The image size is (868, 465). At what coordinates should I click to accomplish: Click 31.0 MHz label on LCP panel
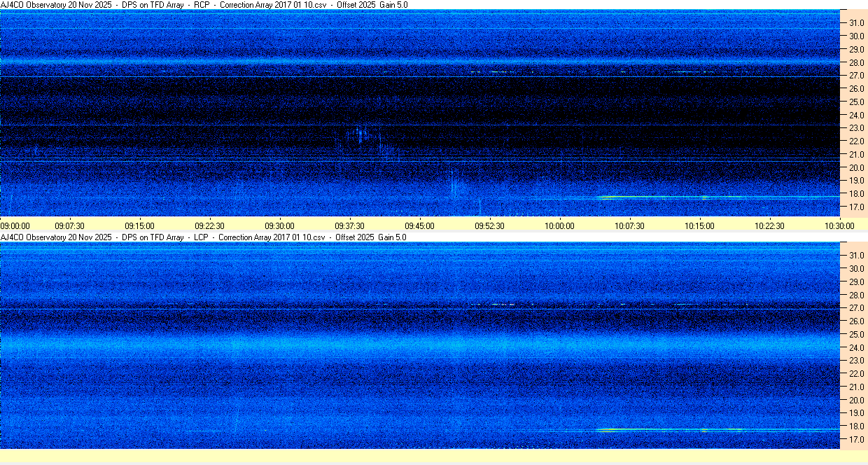pyautogui.click(x=856, y=255)
